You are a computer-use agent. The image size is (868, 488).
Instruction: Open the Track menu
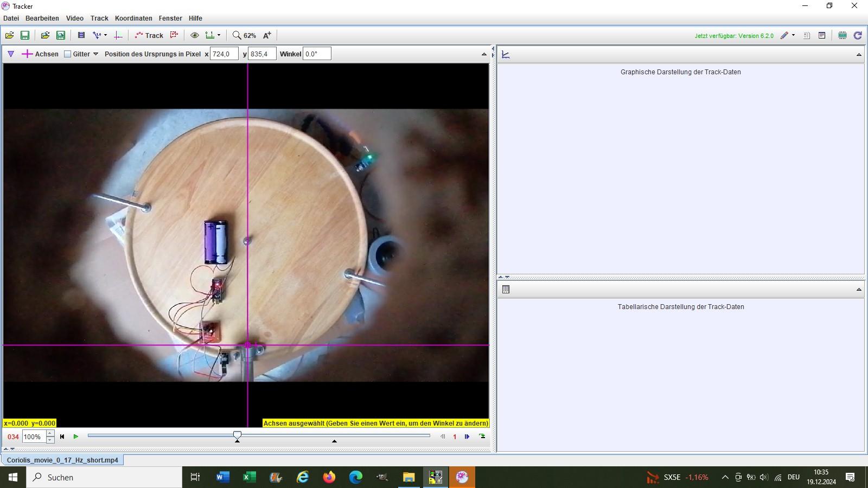99,18
